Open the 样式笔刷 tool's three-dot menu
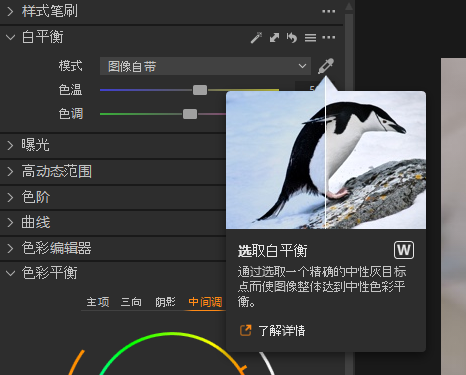The height and width of the screenshot is (375, 466). [329, 11]
